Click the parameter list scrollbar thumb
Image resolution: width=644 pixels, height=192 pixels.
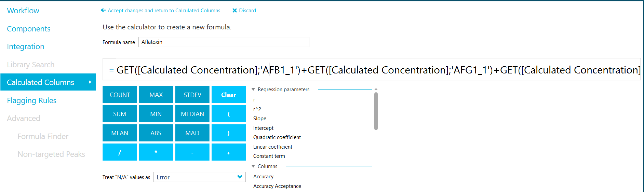click(x=376, y=111)
